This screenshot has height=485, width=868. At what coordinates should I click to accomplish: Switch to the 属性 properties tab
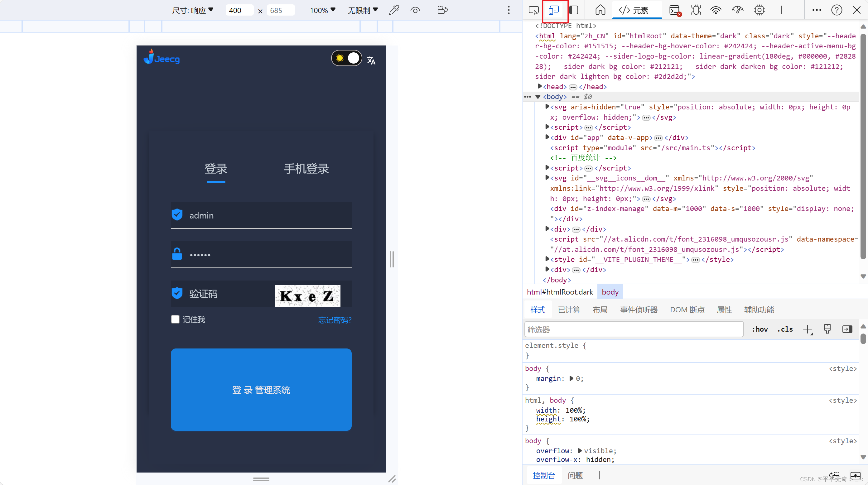(x=724, y=310)
